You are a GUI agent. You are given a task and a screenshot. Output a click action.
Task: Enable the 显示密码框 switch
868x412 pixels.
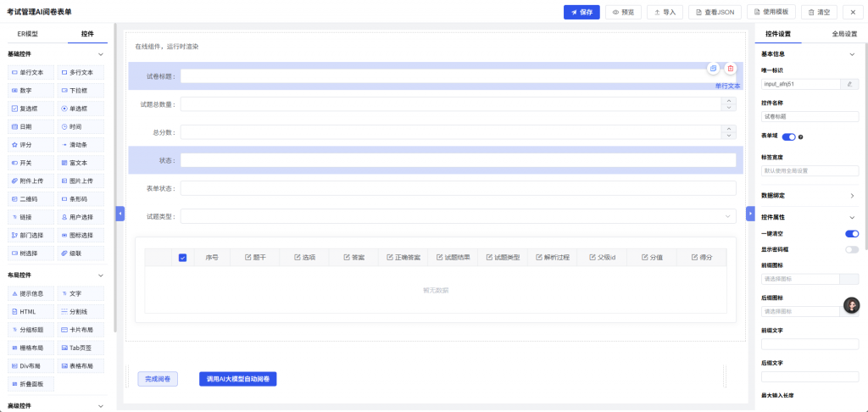[852, 250]
